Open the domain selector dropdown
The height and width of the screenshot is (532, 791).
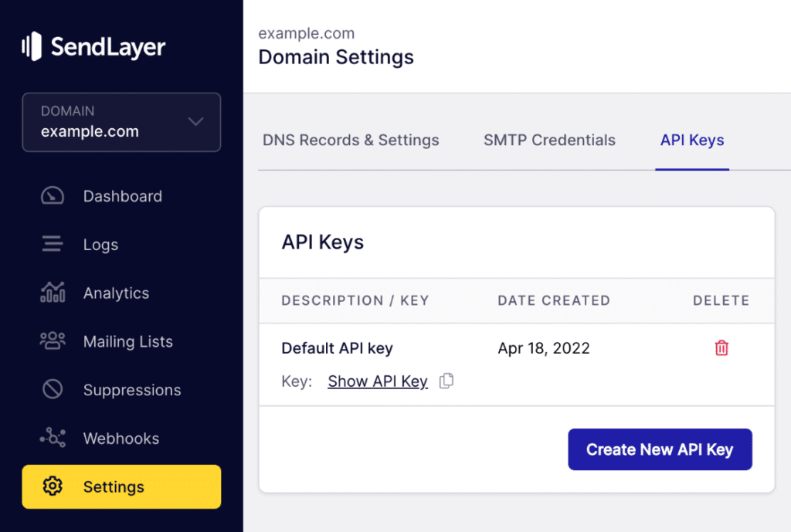tap(121, 122)
